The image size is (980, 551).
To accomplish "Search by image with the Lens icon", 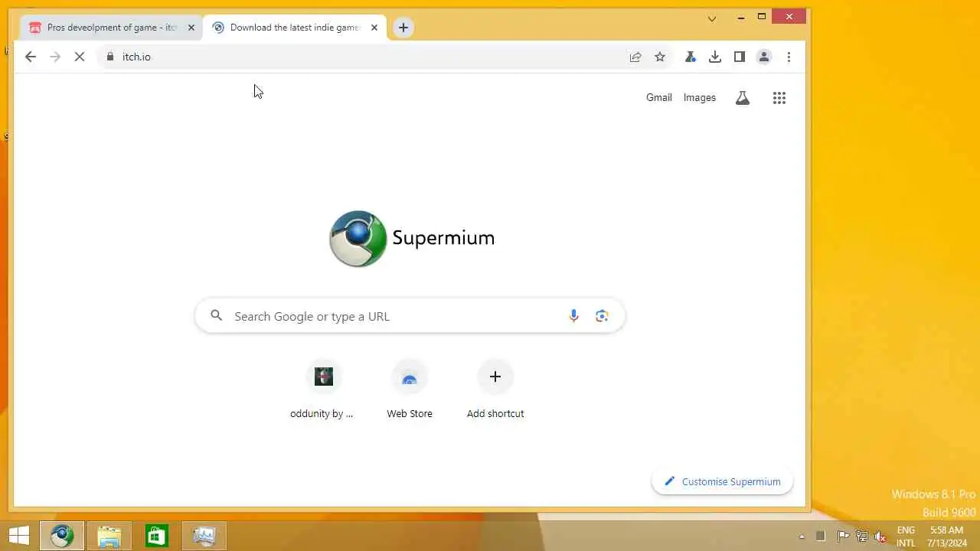I will (602, 316).
